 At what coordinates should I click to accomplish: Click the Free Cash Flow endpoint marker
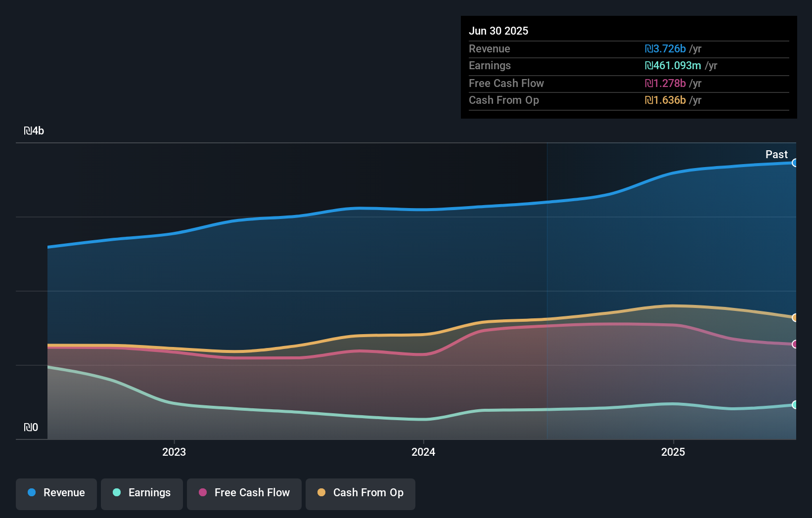pos(795,344)
